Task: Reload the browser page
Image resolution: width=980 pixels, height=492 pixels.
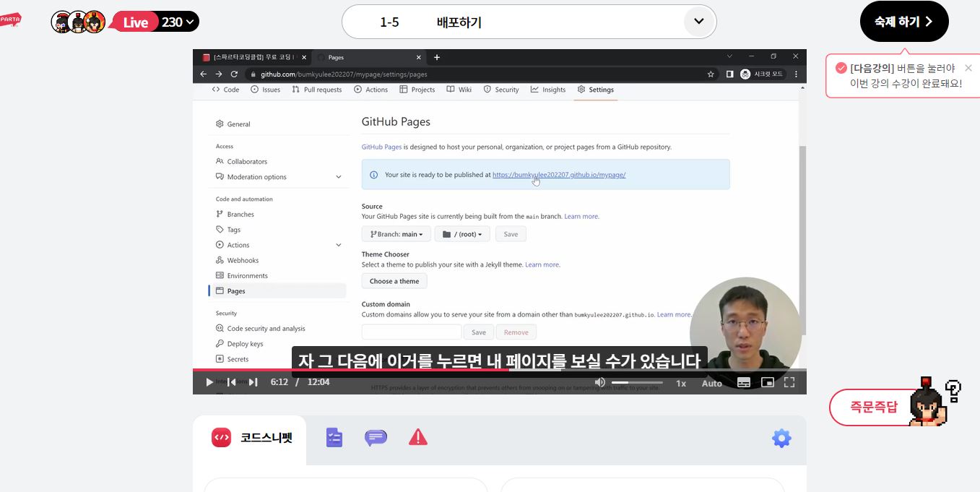Action: [234, 74]
